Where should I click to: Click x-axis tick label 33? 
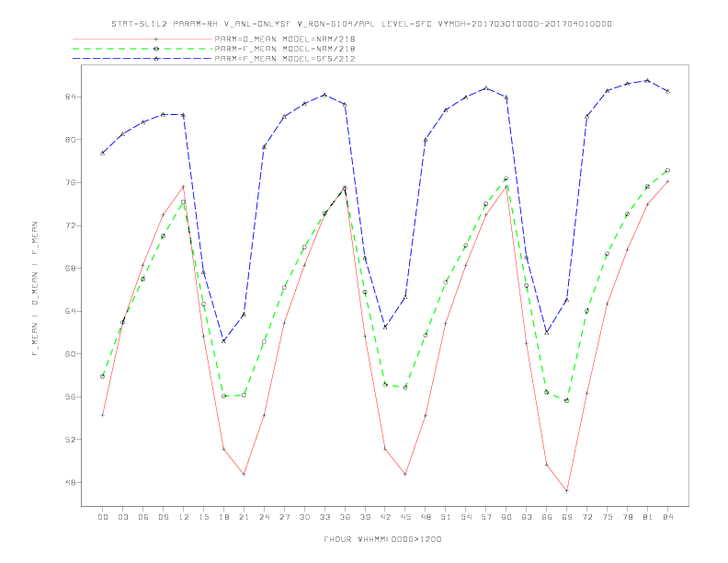tap(324, 517)
